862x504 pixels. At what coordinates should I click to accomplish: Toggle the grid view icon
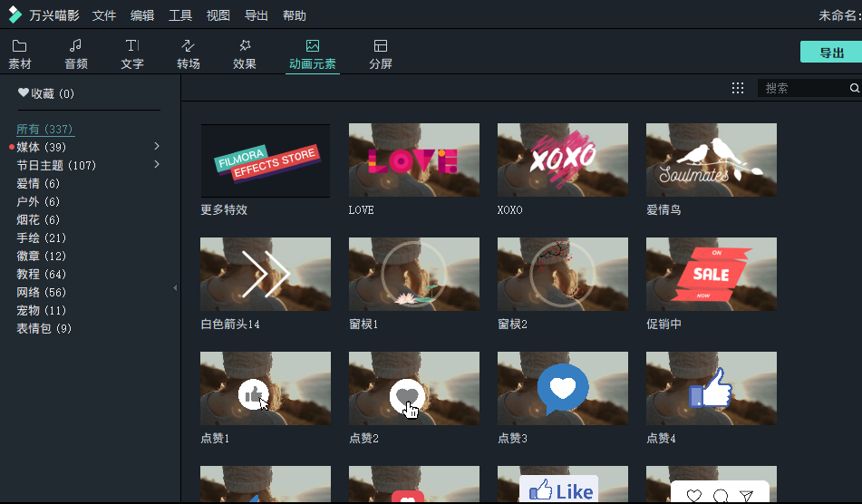738,88
